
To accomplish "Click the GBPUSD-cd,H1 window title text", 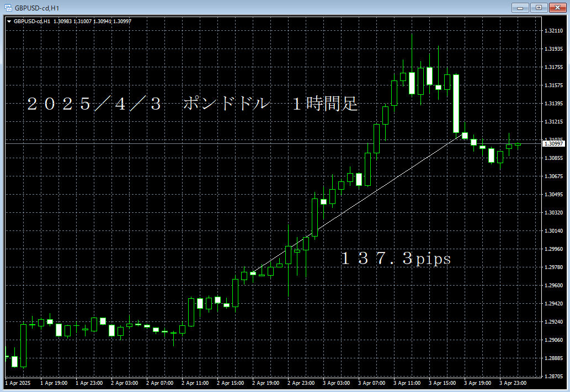I will click(x=37, y=8).
